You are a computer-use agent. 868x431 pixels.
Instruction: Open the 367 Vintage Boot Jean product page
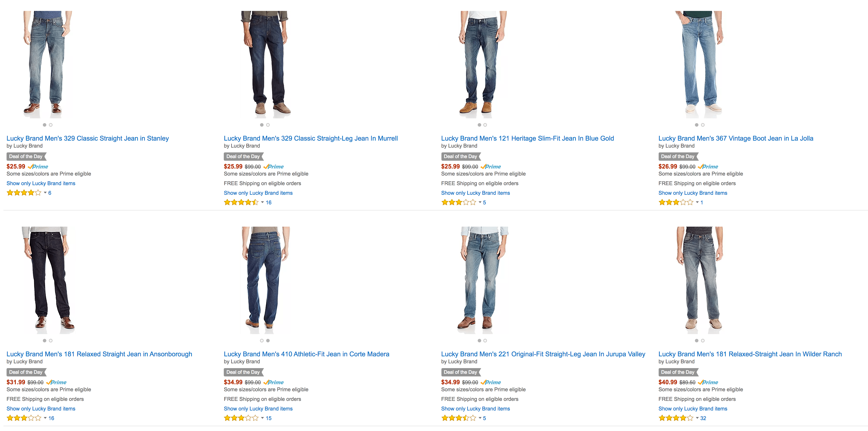(x=736, y=138)
